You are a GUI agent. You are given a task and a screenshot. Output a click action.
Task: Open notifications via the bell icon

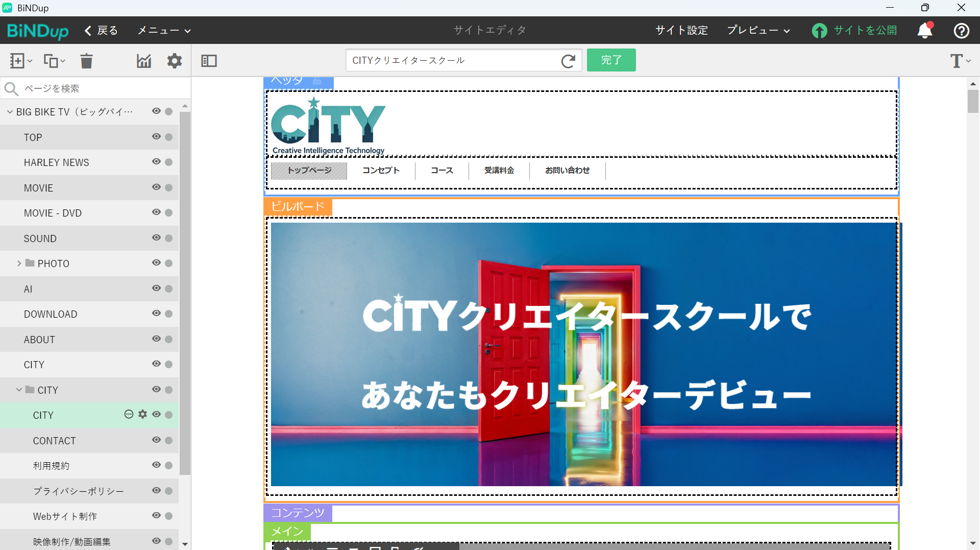pos(925,31)
